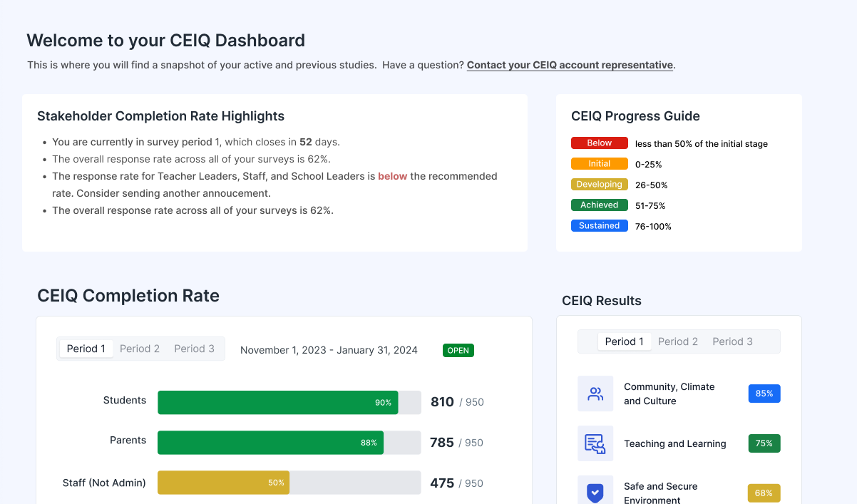This screenshot has width=857, height=504.
Task: Click the 68% Safe and Secure badge
Action: point(764,493)
